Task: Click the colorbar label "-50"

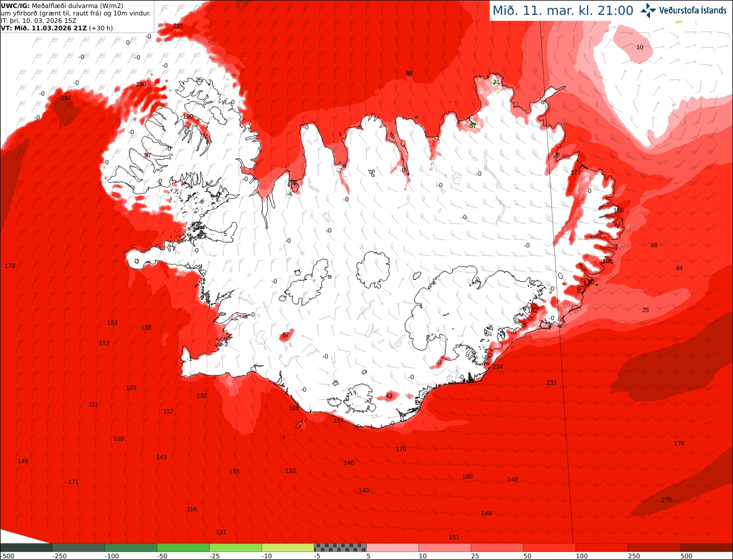Action: [163, 556]
